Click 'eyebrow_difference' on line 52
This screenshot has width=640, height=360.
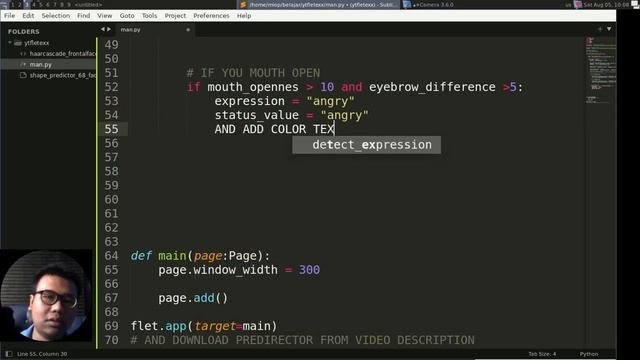pos(432,87)
